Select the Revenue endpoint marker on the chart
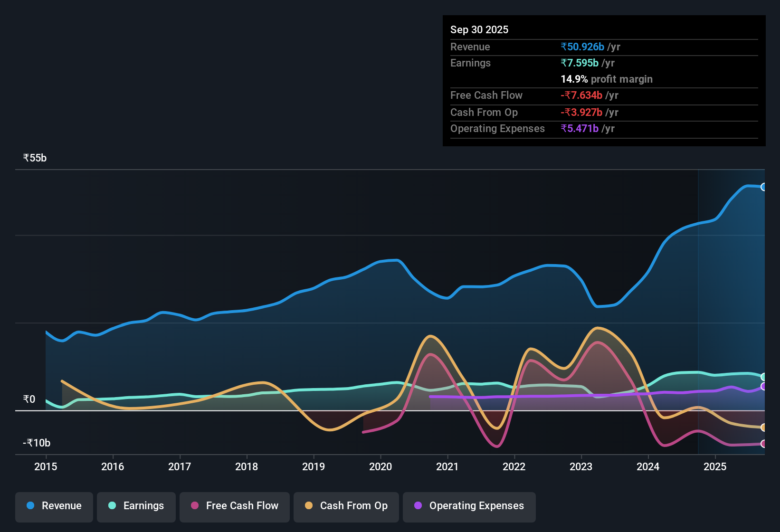780x532 pixels. coord(763,187)
